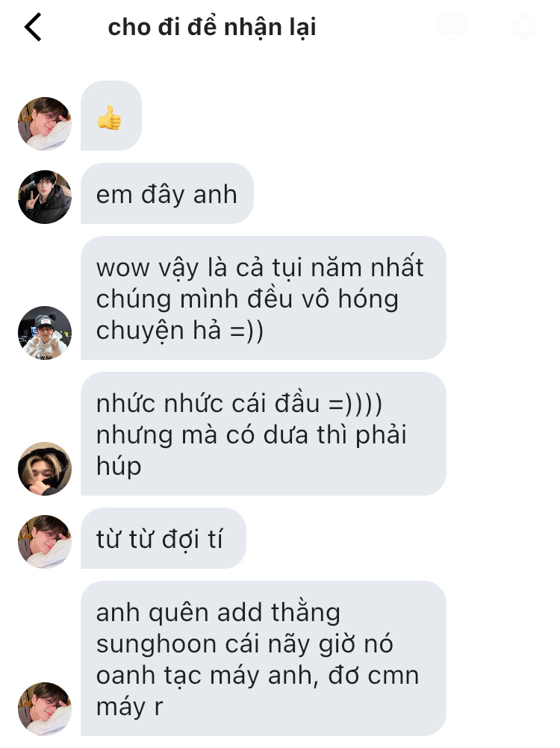Viewport: 560px width, 748px height.
Task: Open avatar beside the "có dưa thì phải húp" message
Action: (x=45, y=469)
